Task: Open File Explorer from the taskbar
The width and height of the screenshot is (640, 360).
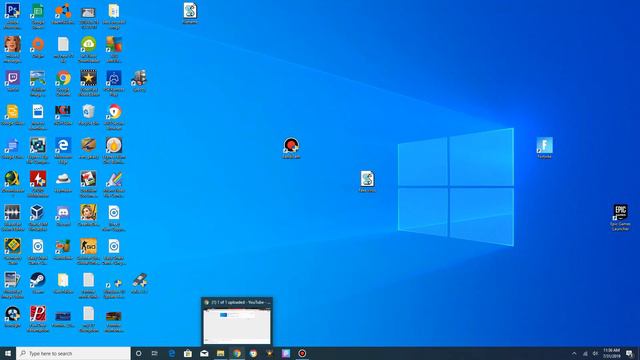Action: click(220, 353)
